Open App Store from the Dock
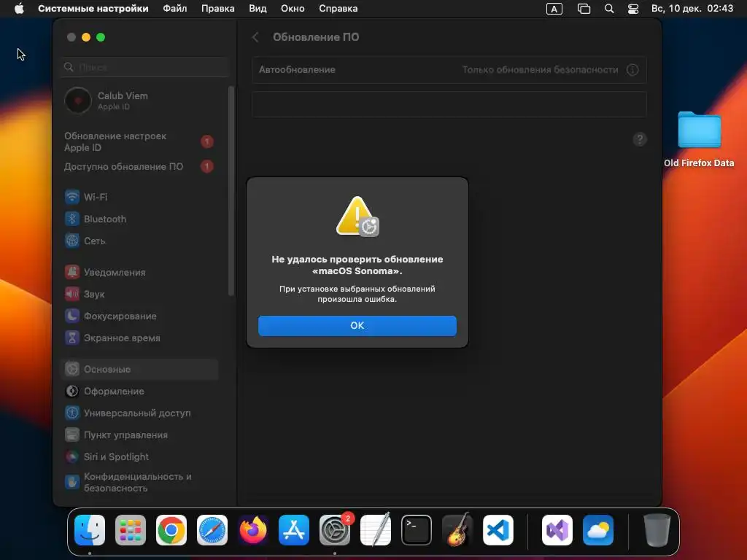Screen dimensions: 747x560 tap(294, 530)
